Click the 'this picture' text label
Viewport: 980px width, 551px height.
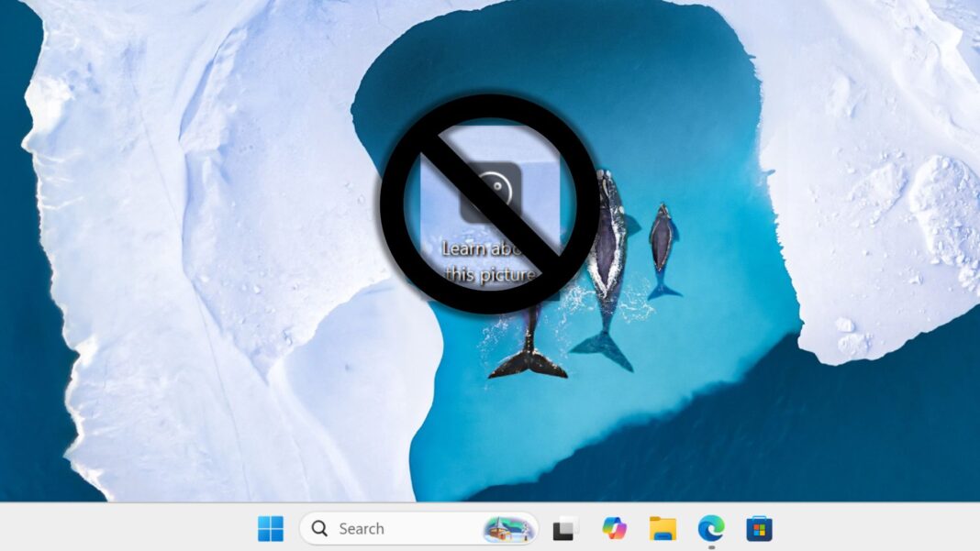coord(489,271)
